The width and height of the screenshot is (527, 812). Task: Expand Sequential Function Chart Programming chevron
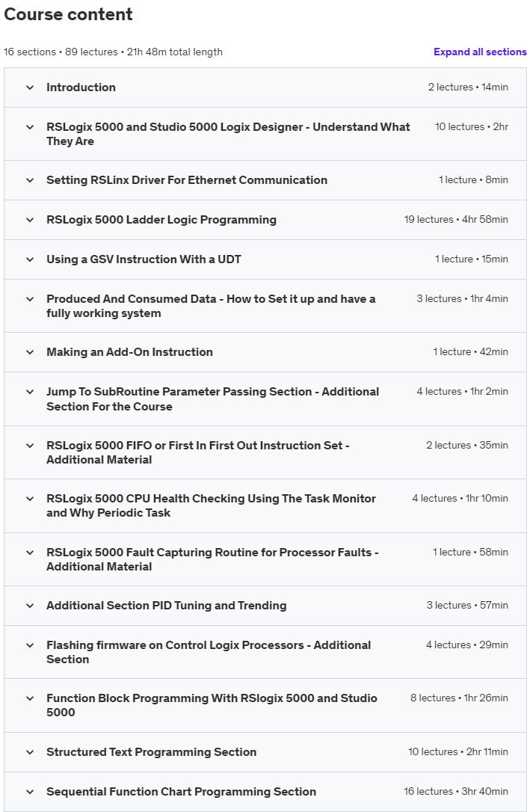(x=30, y=792)
